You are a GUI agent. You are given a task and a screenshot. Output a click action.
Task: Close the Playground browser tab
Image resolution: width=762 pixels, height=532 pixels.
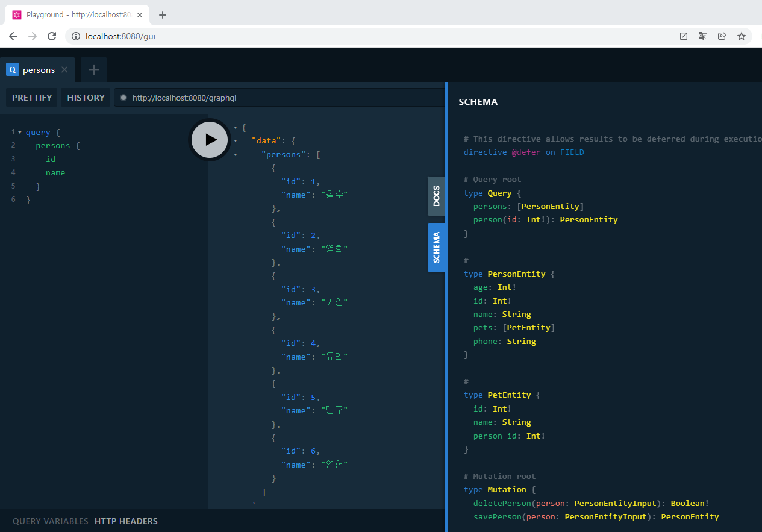[140, 15]
